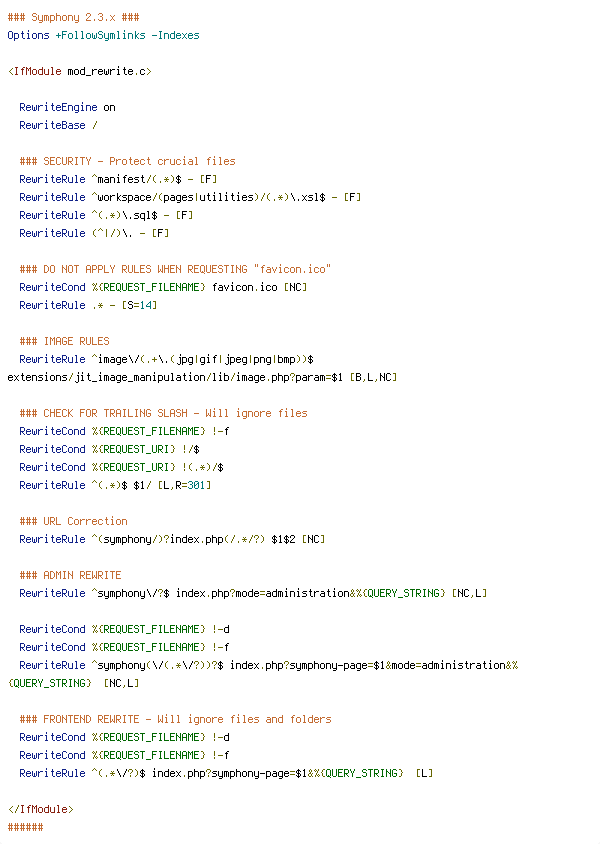The width and height of the screenshot is (600, 844).
Task: Click the workspace/(pages|utilities) rewrite rule
Action: coord(190,198)
